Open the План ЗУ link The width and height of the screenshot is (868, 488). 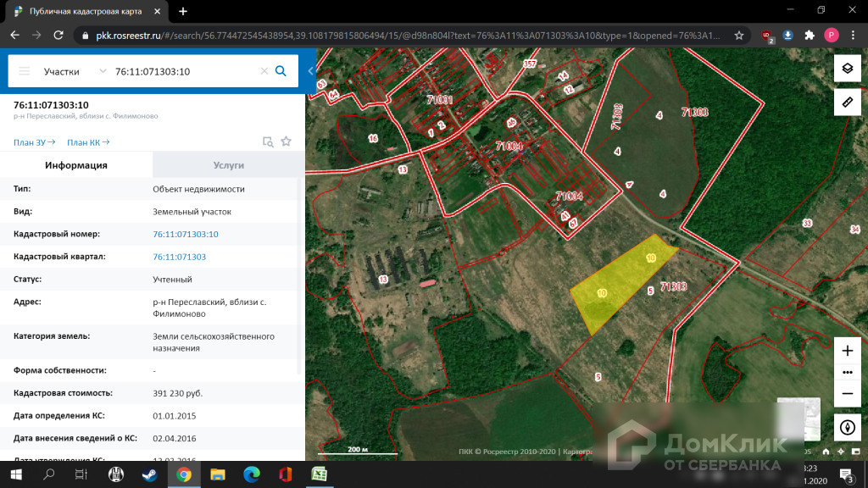(x=34, y=142)
